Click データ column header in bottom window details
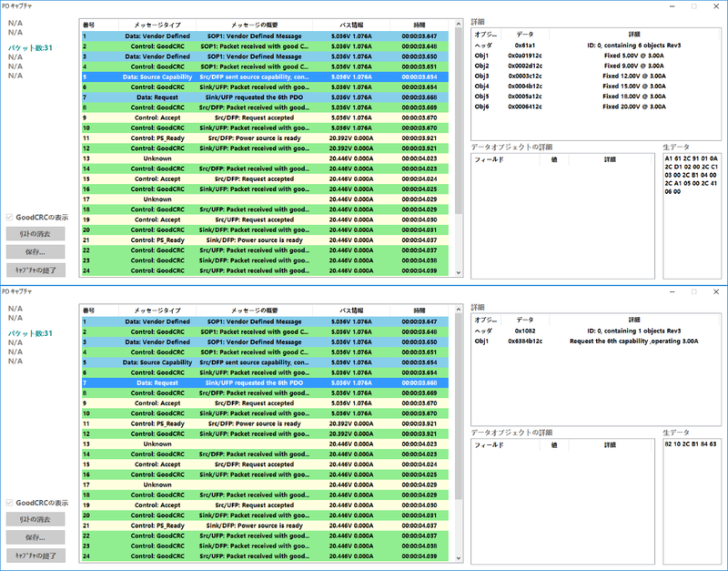Image resolution: width=728 pixels, height=571 pixels. [x=525, y=320]
